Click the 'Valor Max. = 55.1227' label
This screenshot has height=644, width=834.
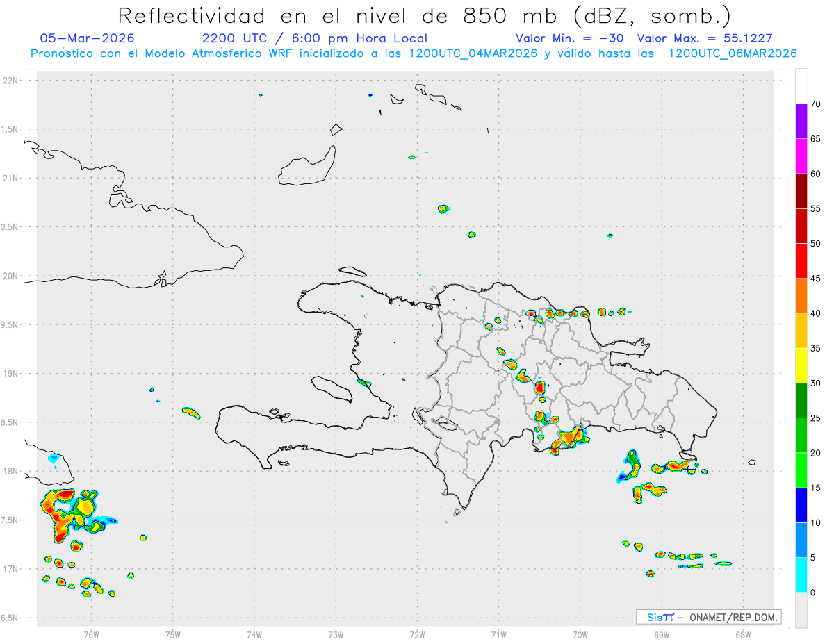[x=705, y=38]
